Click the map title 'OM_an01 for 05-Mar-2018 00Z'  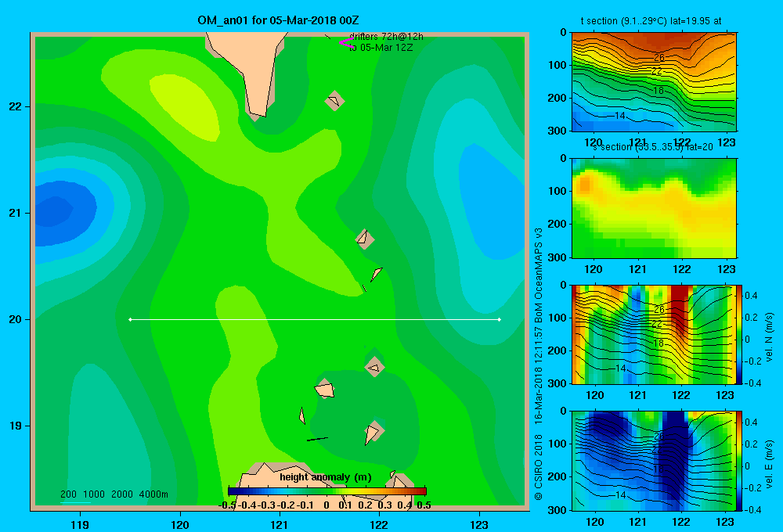278,20
